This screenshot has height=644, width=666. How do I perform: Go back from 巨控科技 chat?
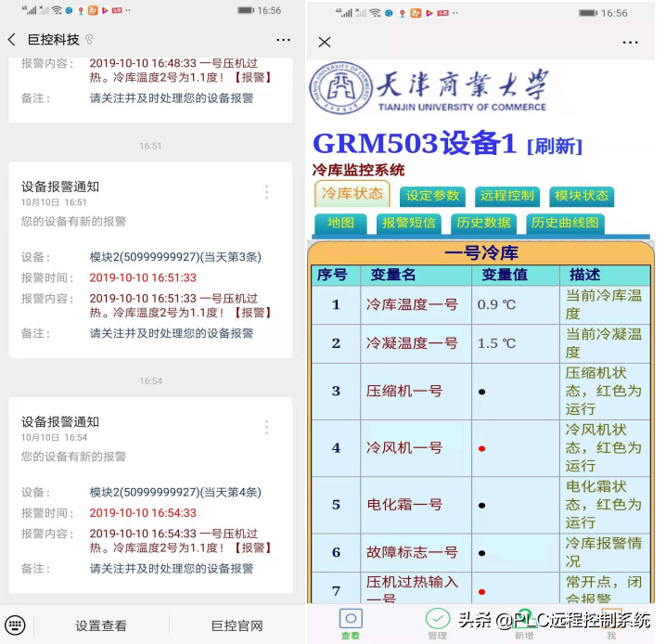[12, 40]
